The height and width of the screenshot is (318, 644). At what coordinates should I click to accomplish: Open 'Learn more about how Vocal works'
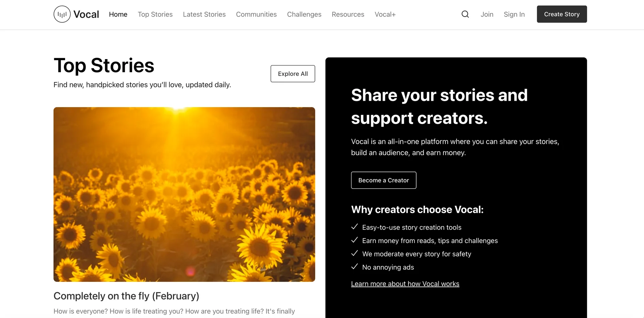pos(405,283)
